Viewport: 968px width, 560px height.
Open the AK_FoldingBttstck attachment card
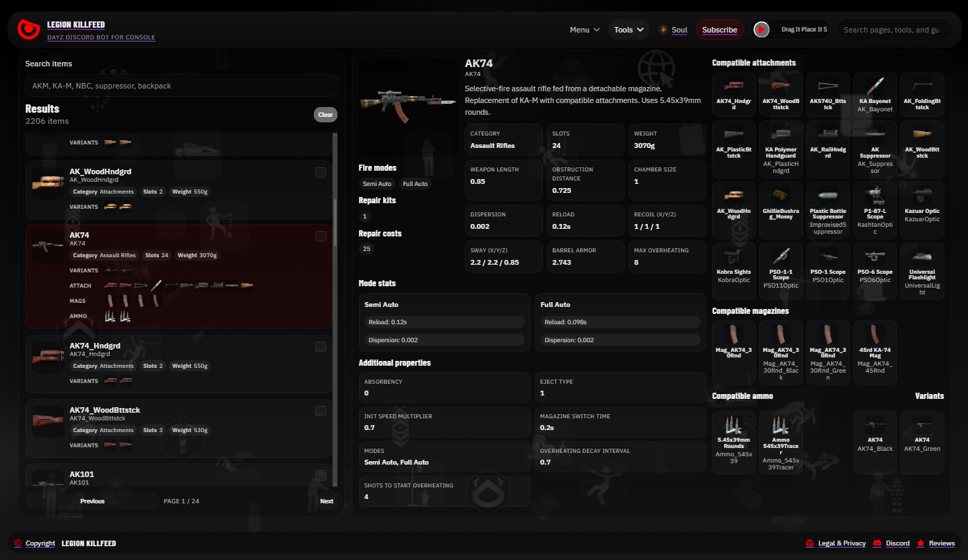(922, 94)
